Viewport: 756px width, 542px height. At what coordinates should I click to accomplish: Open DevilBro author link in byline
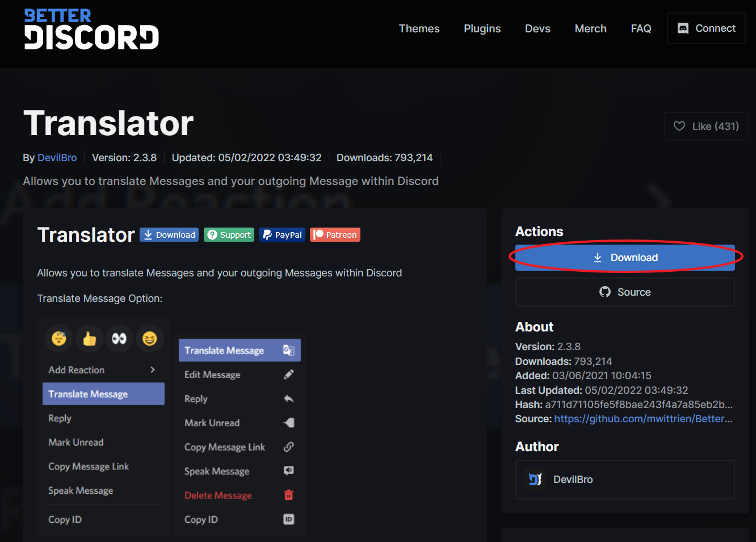click(x=57, y=158)
